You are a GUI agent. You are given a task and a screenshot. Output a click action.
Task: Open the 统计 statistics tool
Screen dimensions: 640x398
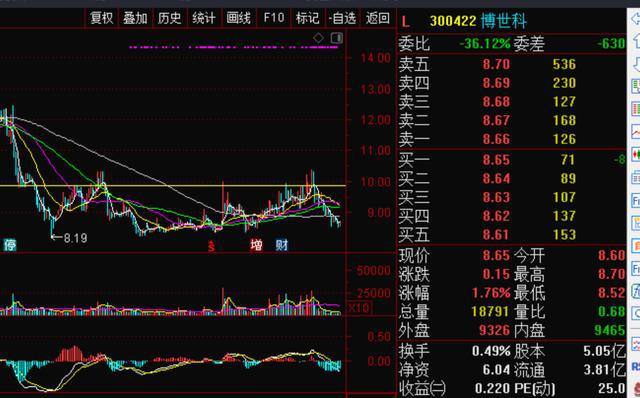pyautogui.click(x=203, y=18)
